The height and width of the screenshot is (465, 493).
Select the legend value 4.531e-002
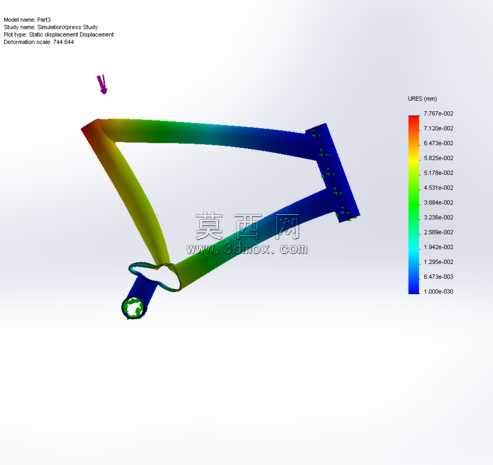tap(438, 188)
